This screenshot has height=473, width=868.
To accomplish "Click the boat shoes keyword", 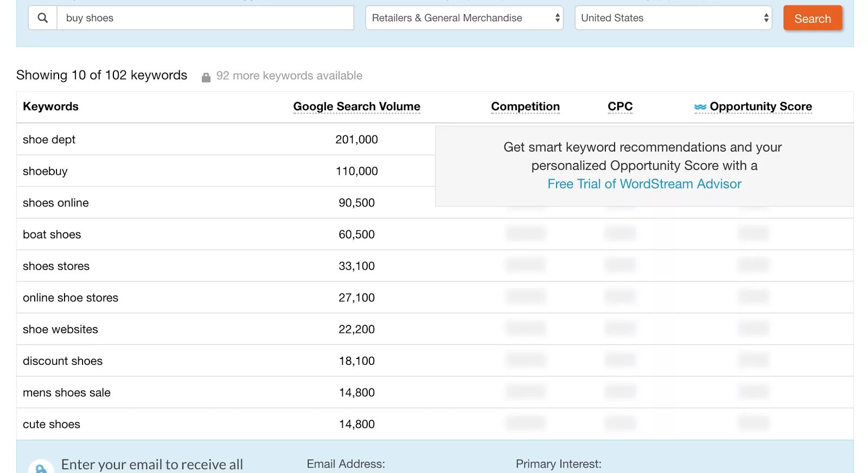I will 52,235.
